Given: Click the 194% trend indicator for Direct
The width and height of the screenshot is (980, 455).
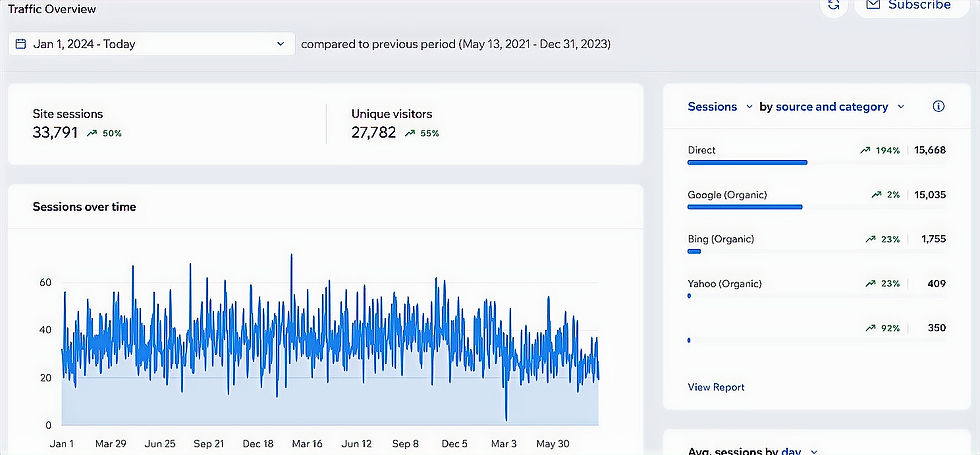Looking at the screenshot, I should 880,151.
